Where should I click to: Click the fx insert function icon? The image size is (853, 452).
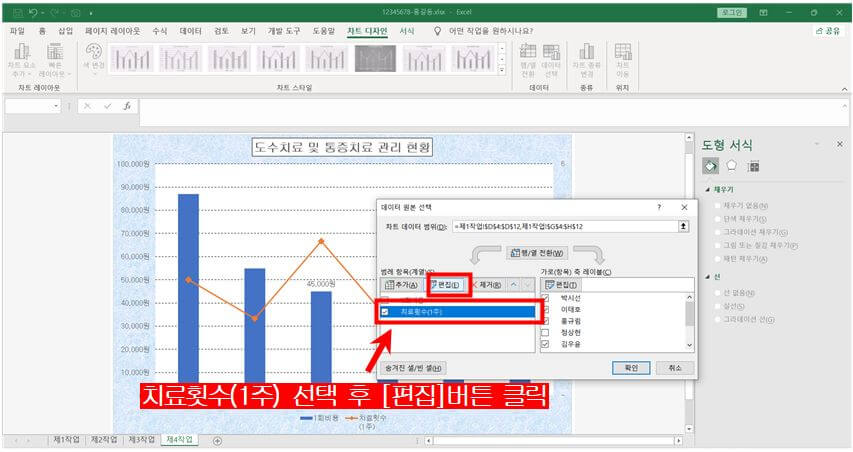127,106
